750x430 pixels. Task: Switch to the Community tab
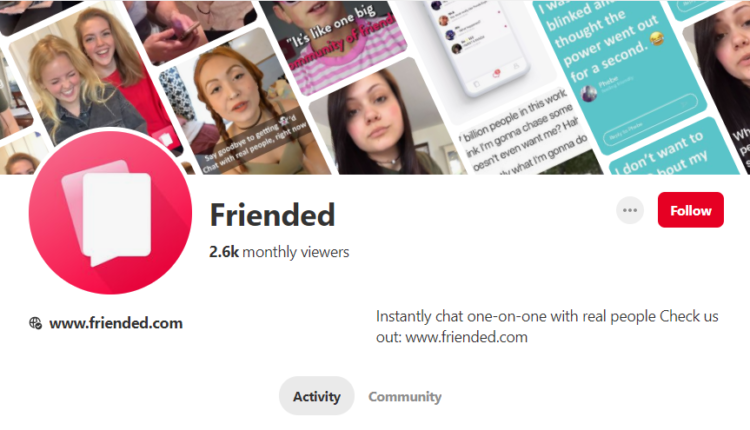pyautogui.click(x=405, y=397)
